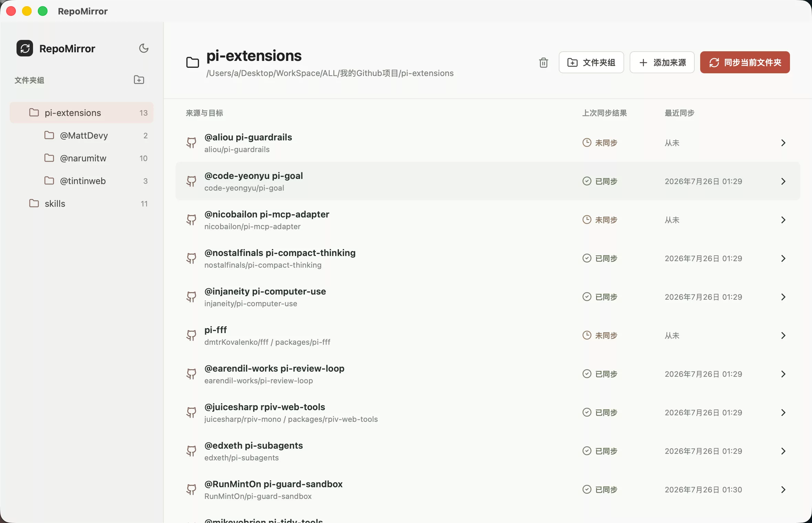Click GitHub icon of pi-fff row
The height and width of the screenshot is (523, 812).
[x=191, y=335]
